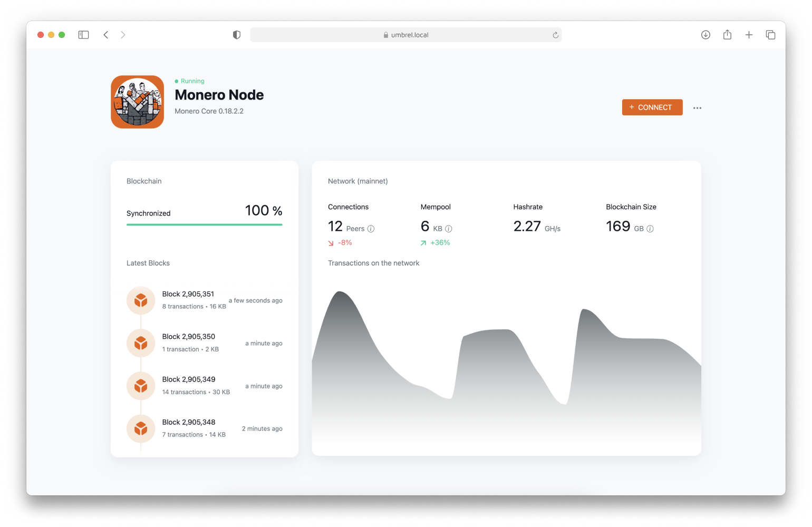The width and height of the screenshot is (812, 527).
Task: Click the Blockchain Size GB info icon
Action: coord(650,229)
